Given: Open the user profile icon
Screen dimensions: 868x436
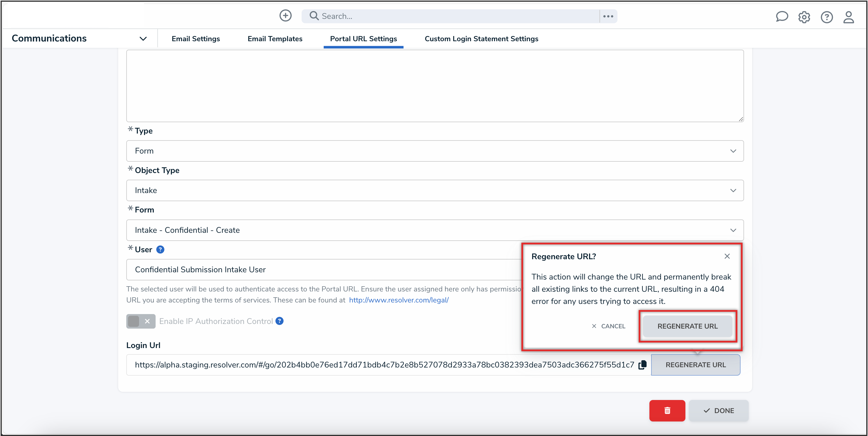Looking at the screenshot, I should (849, 17).
